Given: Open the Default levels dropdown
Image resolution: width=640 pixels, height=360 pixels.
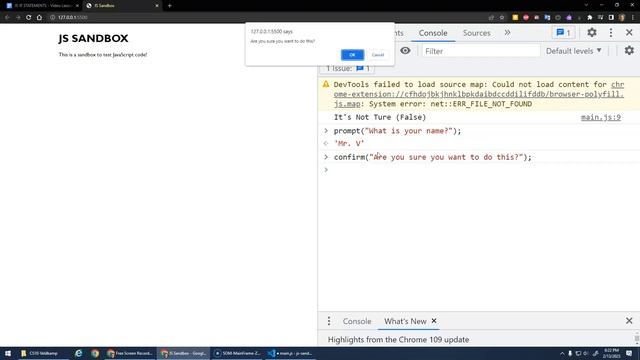Looking at the screenshot, I should pyautogui.click(x=573, y=51).
